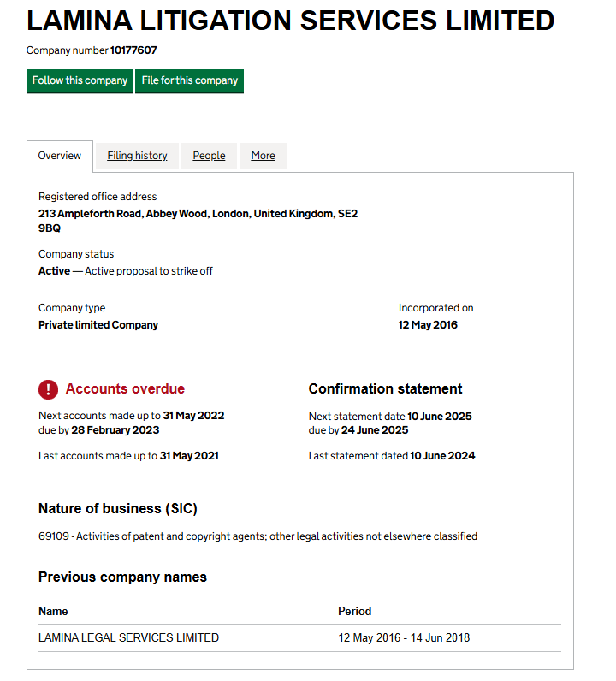Viewport: 616px width, 681px height.
Task: Click the Accounts overdue heading text
Action: pos(125,389)
